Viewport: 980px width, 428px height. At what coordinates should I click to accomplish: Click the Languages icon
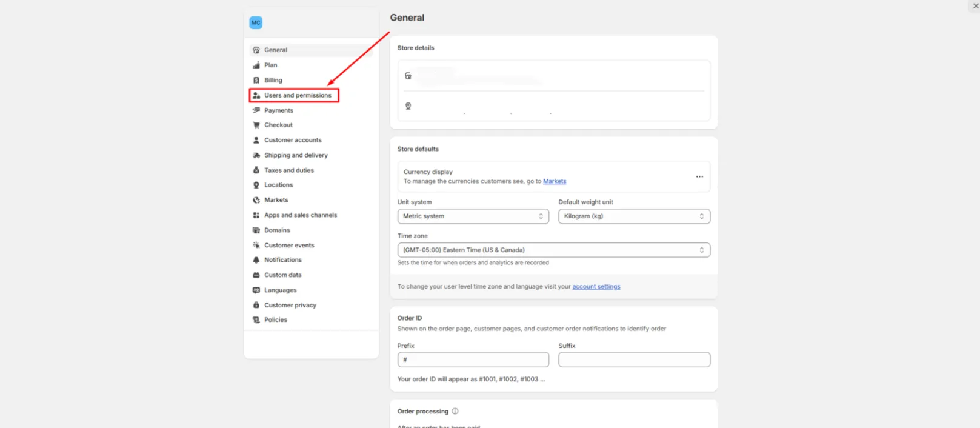point(256,290)
